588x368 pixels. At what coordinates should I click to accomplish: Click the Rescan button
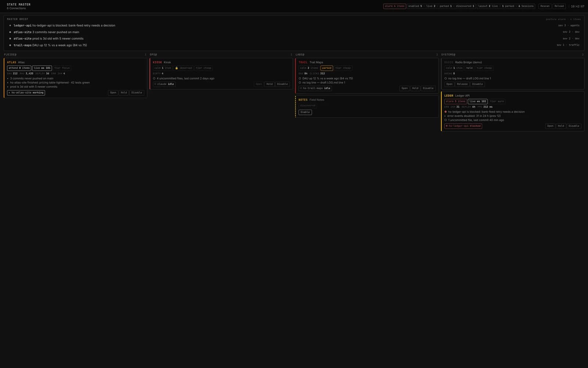[545, 6]
